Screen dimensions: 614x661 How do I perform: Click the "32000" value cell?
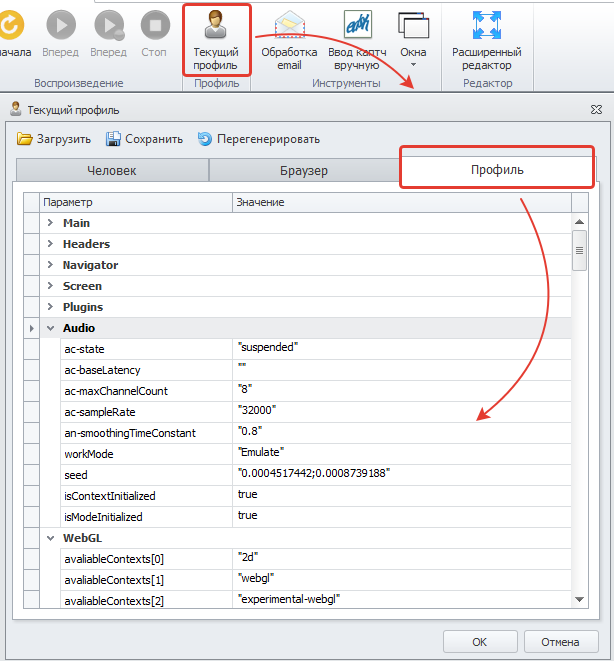pyautogui.click(x=402, y=412)
